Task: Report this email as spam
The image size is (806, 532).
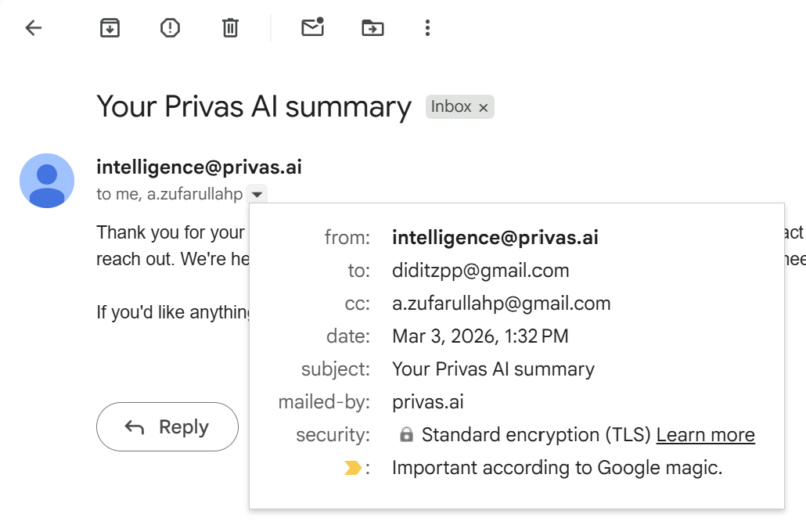Action: click(170, 29)
